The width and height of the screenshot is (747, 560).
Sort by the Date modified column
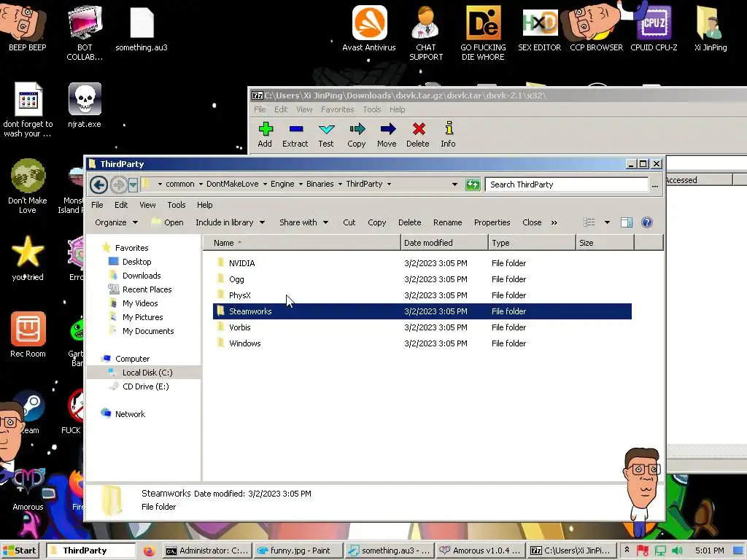coord(444,243)
